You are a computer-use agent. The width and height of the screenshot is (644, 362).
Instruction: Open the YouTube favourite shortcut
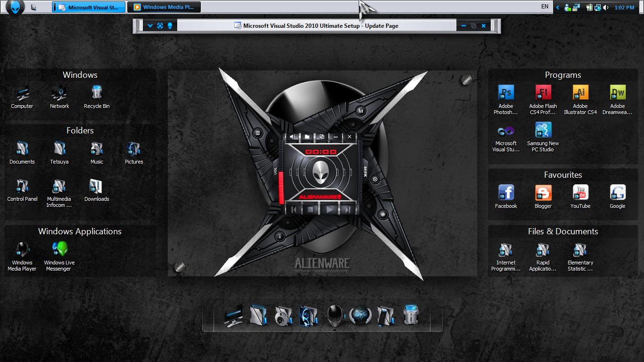[x=580, y=197]
